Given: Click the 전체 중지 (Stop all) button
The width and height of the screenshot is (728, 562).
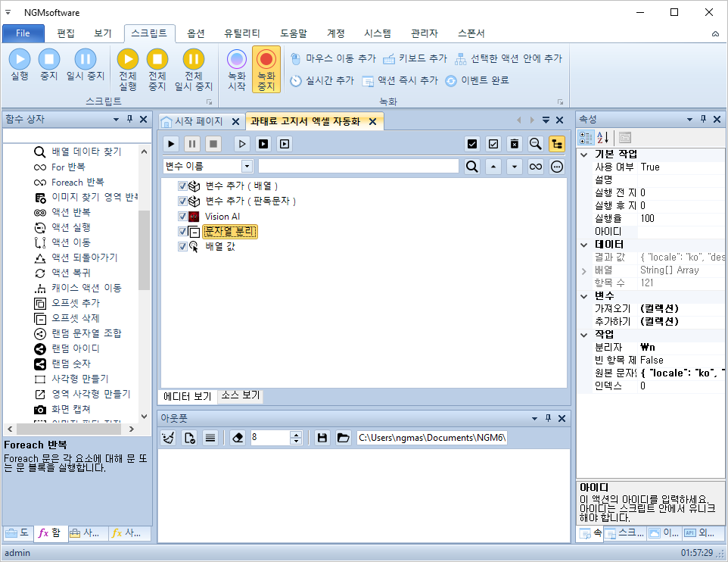Looking at the screenshot, I should point(157,70).
